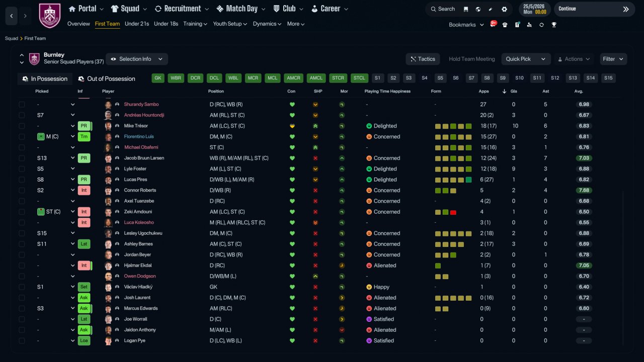
Task: Open the Recruitment menu
Action: 182,9
